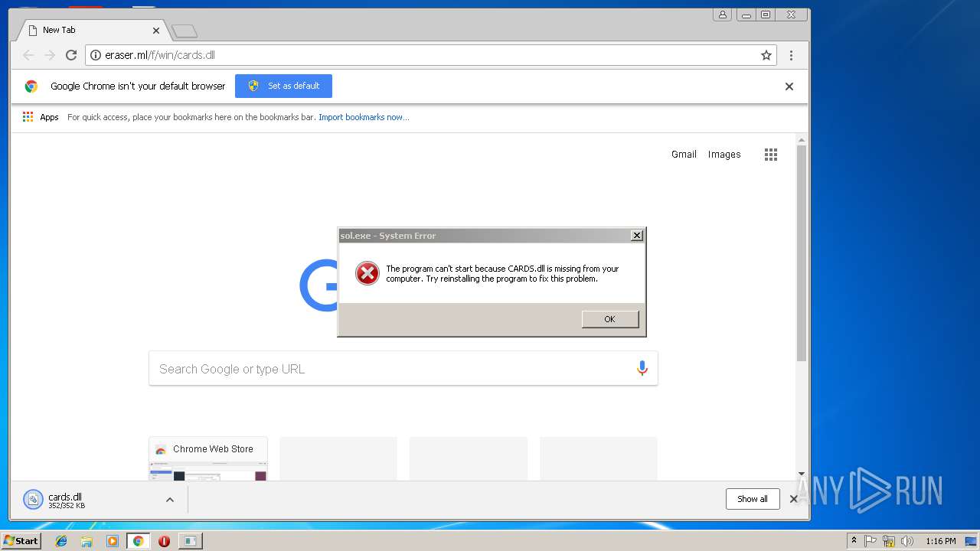Click OK in the sol.exe error dialog
Screen dimensions: 980x551
coord(610,319)
